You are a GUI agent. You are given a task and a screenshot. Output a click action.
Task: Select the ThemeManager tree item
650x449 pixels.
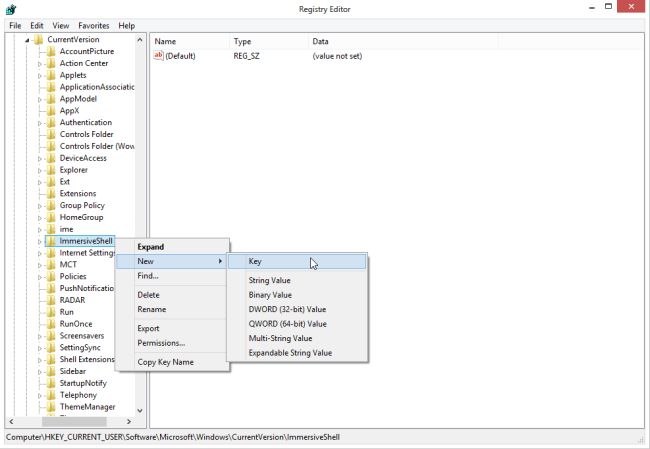click(x=87, y=407)
